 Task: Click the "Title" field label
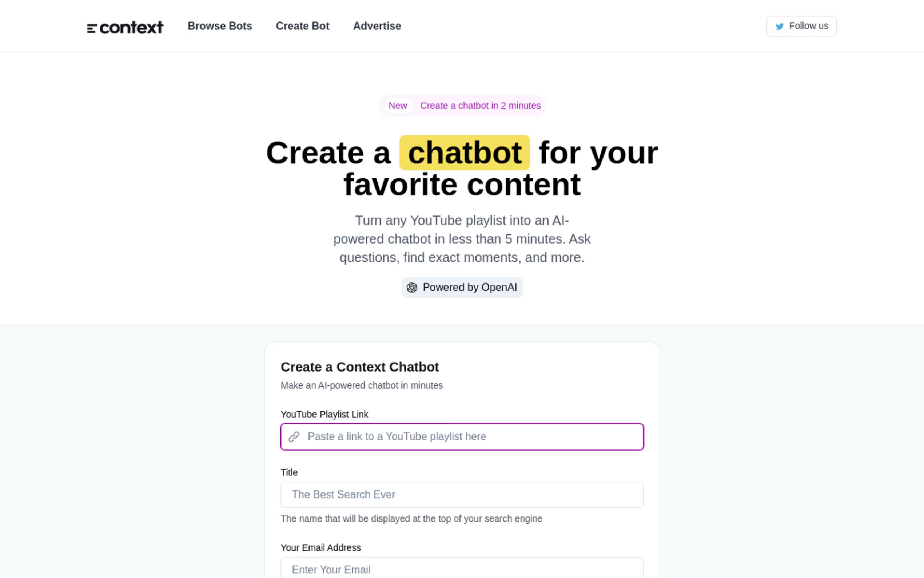point(289,472)
